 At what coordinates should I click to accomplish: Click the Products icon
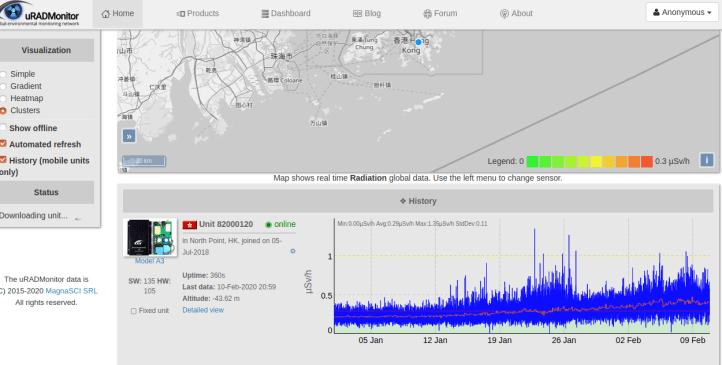[181, 14]
